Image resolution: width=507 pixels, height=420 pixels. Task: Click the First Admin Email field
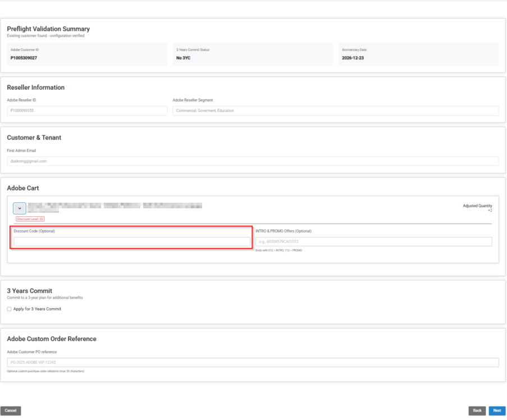click(x=253, y=161)
